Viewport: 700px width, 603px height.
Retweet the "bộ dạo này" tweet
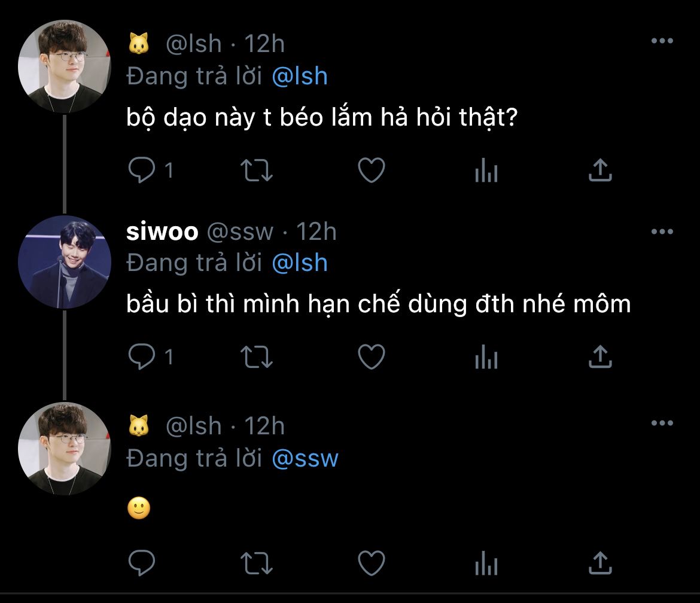[x=256, y=170]
